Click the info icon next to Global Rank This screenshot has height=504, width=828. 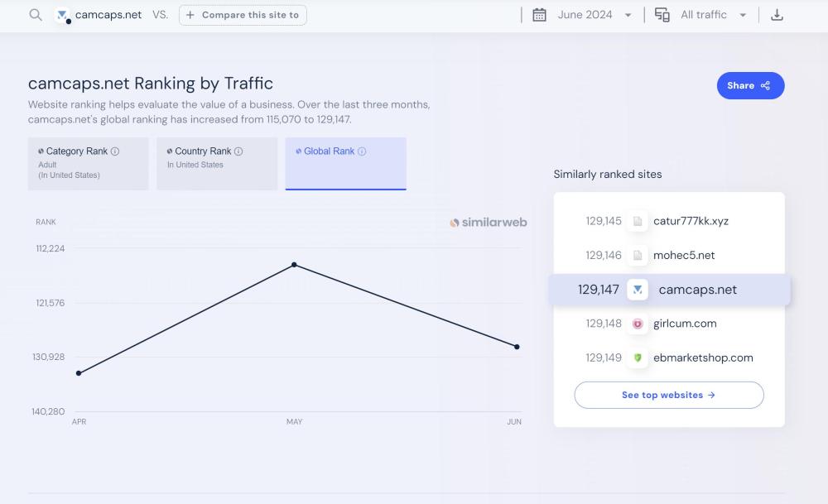(362, 151)
